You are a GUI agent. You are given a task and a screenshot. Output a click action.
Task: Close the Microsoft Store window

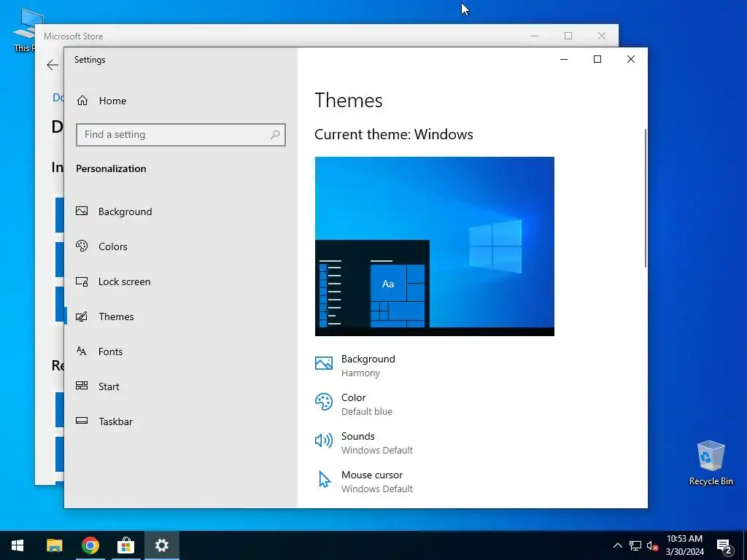(x=602, y=36)
